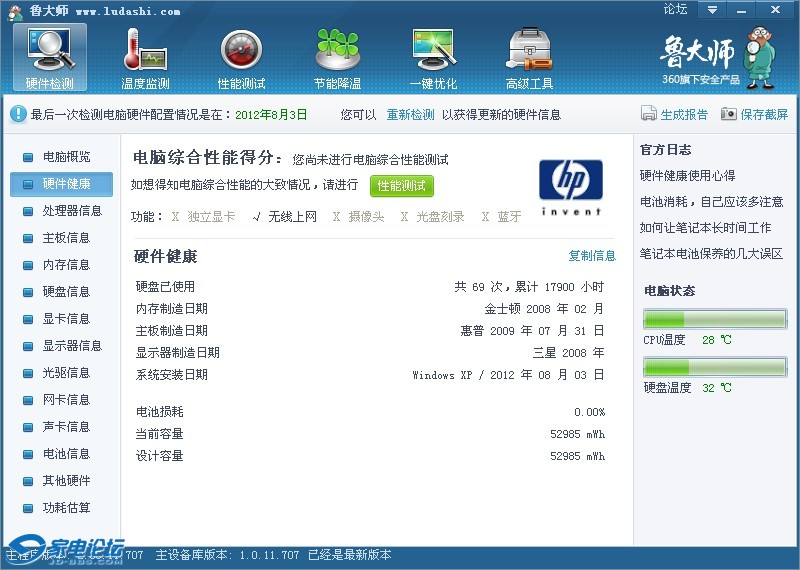Click the icon beside 光驱信息
Viewport: 800px width, 570px height.
[28, 374]
